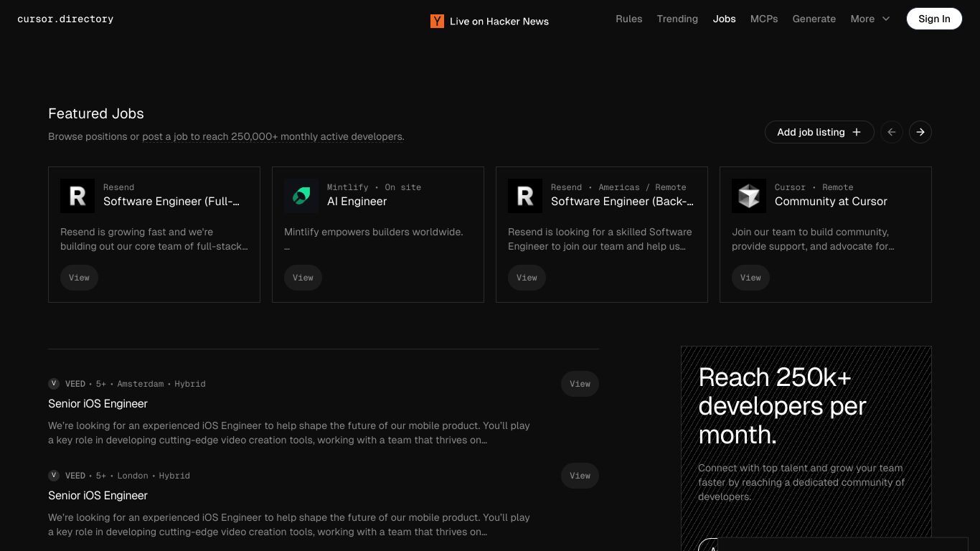Click the Resend • Americas / Remote label
This screenshot has height=551, width=980.
tap(618, 187)
